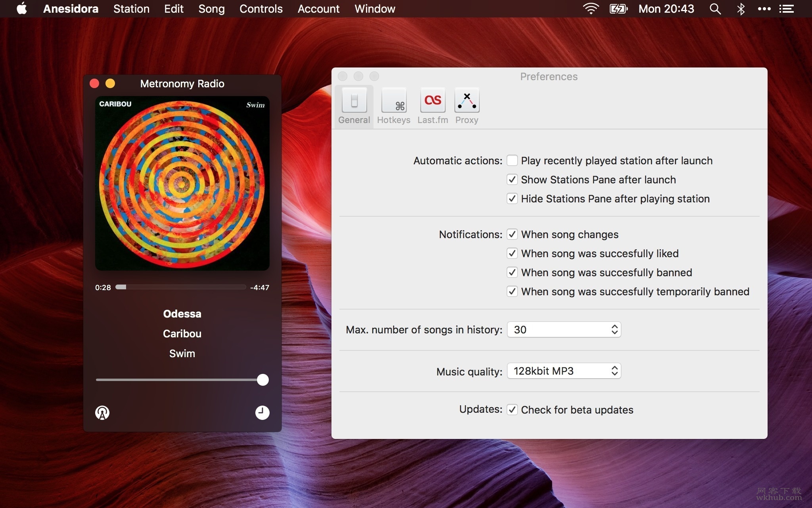Open the Station menu
This screenshot has height=508, width=812.
click(x=131, y=9)
